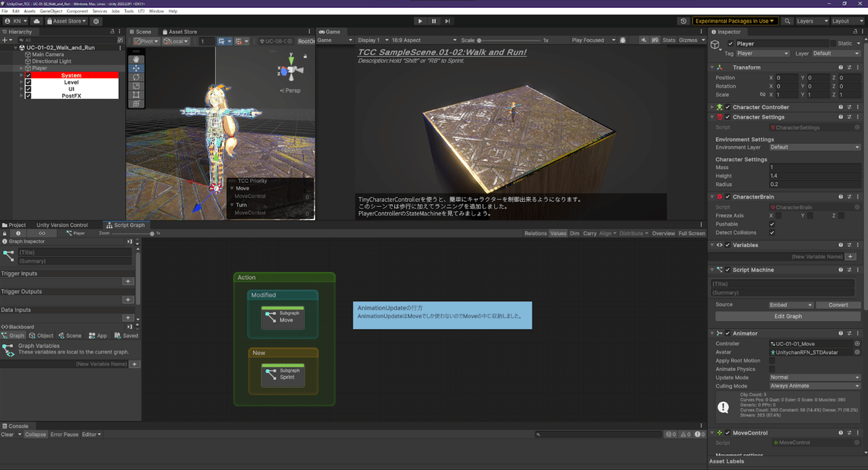868x470 pixels.
Task: Enable Animate Physics checkbox
Action: tap(773, 369)
